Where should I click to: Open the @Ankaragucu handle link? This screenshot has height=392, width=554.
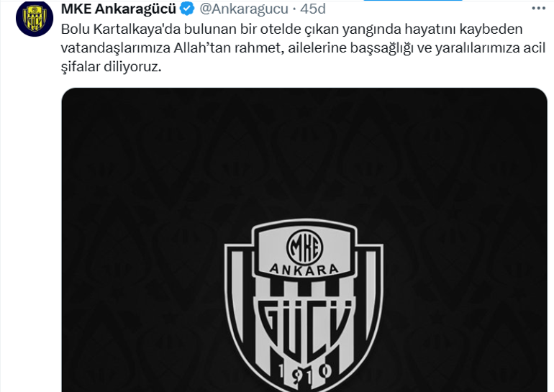244,9
